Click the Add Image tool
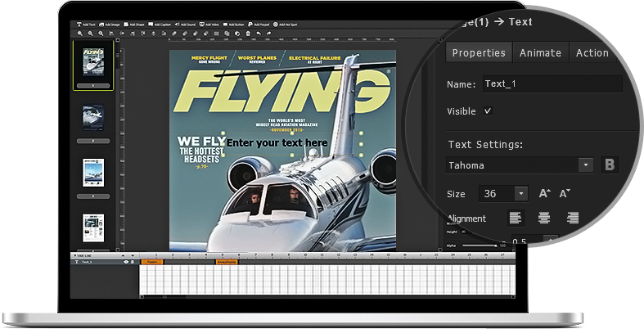Image resolution: width=644 pixels, height=329 pixels. click(x=110, y=25)
